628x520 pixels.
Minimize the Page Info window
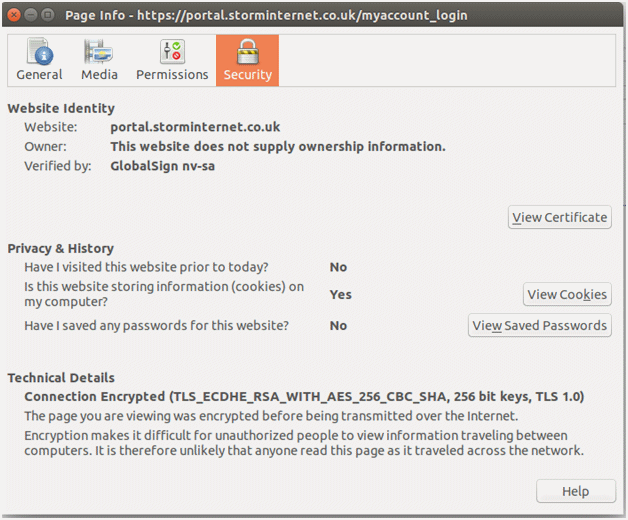point(30,15)
